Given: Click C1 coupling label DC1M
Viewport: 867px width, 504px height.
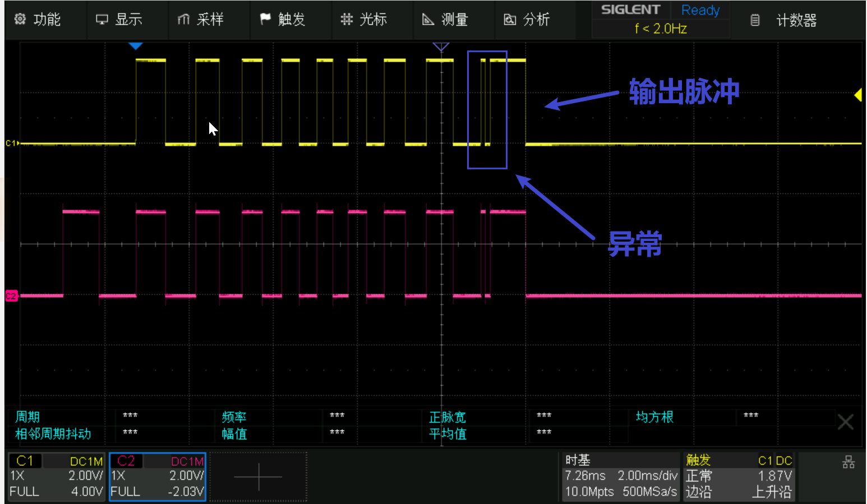Looking at the screenshot, I should click(86, 461).
